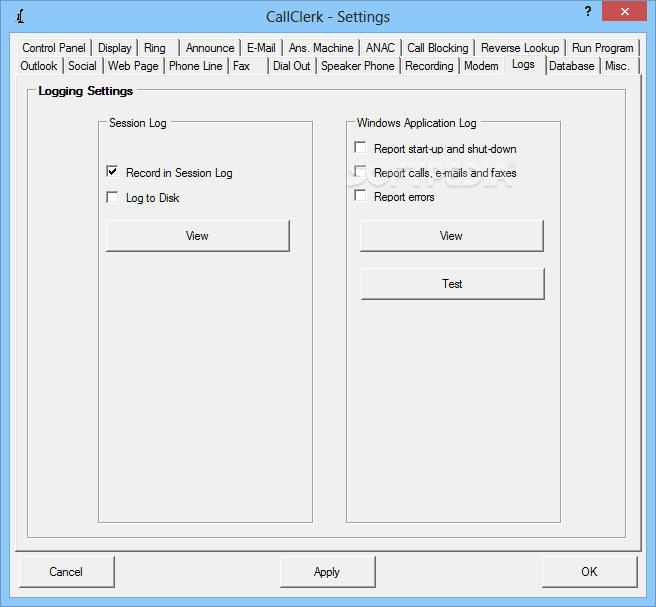Click the Test button
This screenshot has height=607, width=656.
(x=452, y=284)
